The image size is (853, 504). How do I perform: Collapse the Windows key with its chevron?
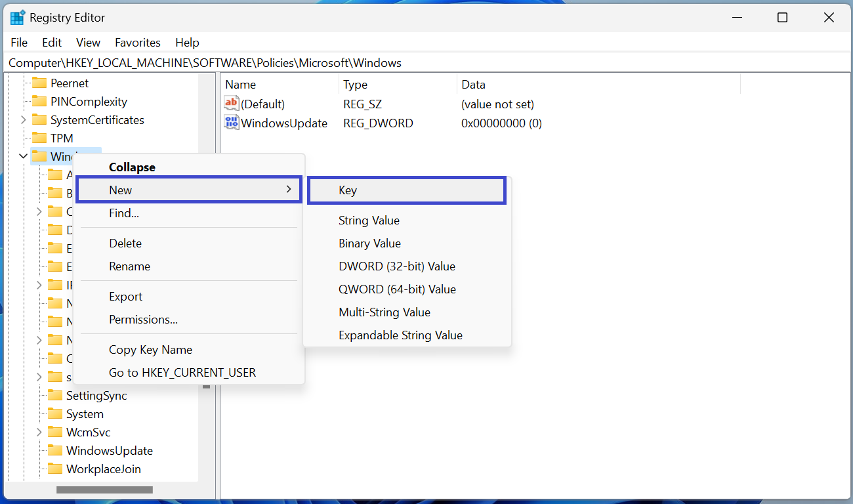[x=24, y=157]
